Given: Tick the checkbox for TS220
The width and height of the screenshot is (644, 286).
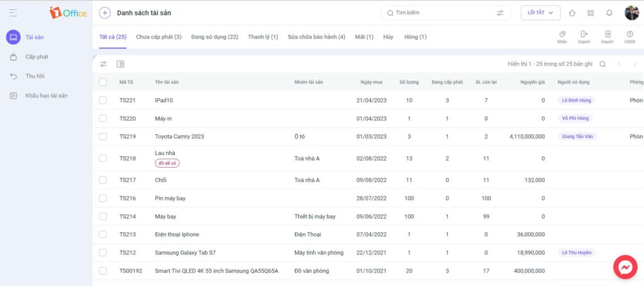Looking at the screenshot, I should click(x=103, y=118).
